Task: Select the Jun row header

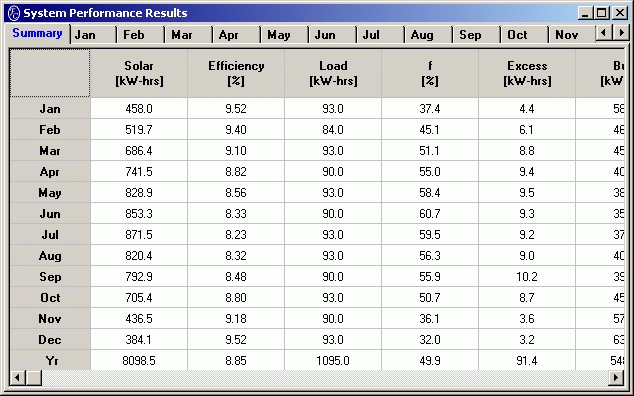Action: pos(50,213)
